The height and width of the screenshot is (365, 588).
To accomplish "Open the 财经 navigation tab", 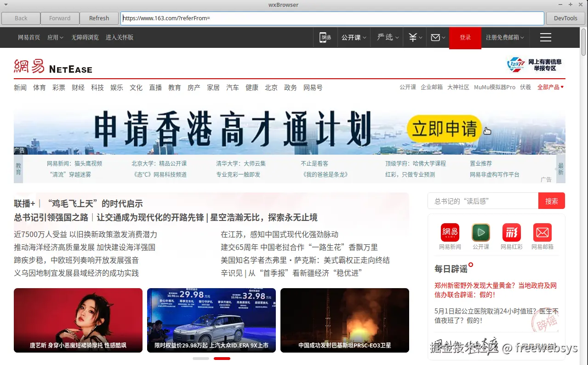I will point(78,87).
